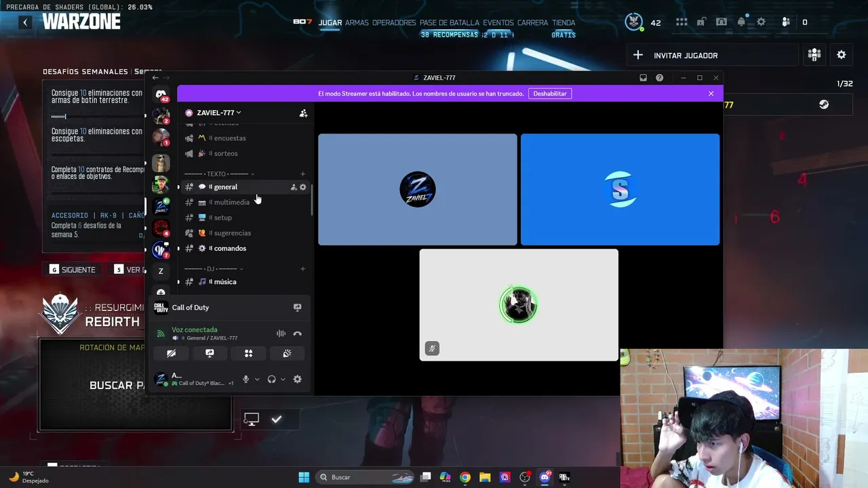Open File Explorer from taskbar
Viewport: 868px width, 488px height.
pyautogui.click(x=485, y=477)
